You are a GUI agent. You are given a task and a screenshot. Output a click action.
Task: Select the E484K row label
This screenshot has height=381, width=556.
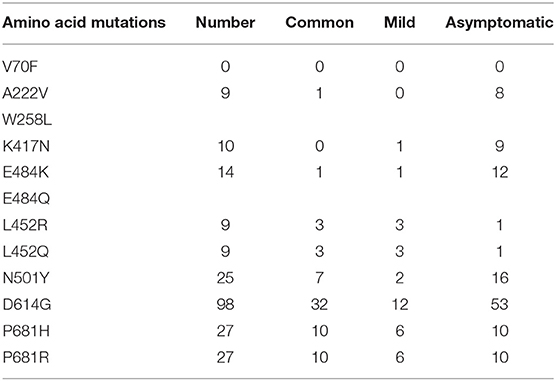(x=26, y=172)
